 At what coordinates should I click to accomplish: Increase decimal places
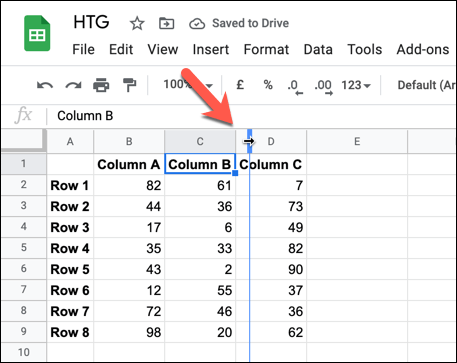click(323, 87)
